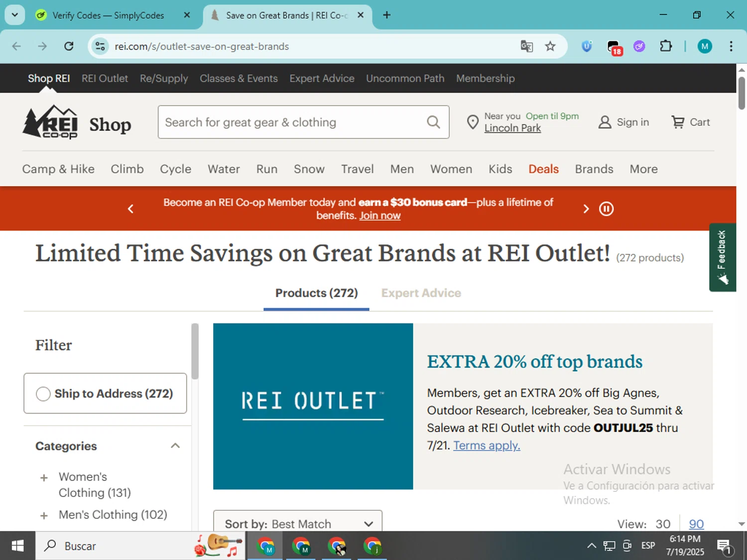The image size is (747, 560).
Task: Open the Brands menu
Action: (x=594, y=169)
